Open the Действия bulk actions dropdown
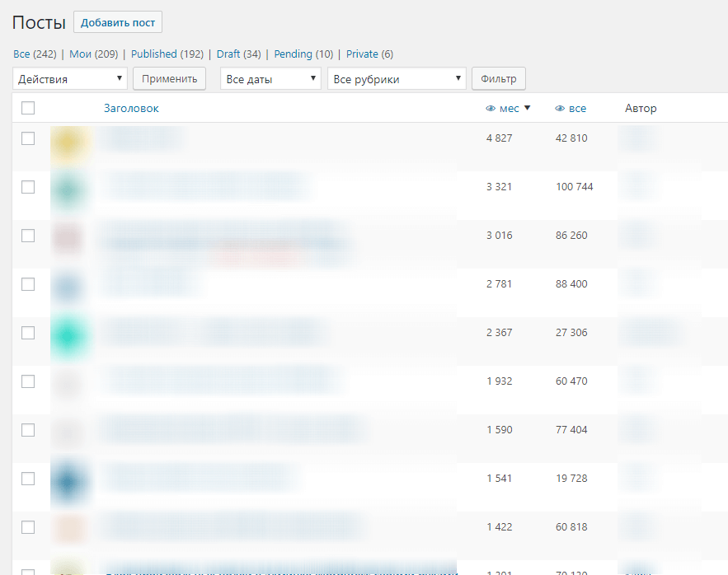This screenshot has width=728, height=575. 70,79
